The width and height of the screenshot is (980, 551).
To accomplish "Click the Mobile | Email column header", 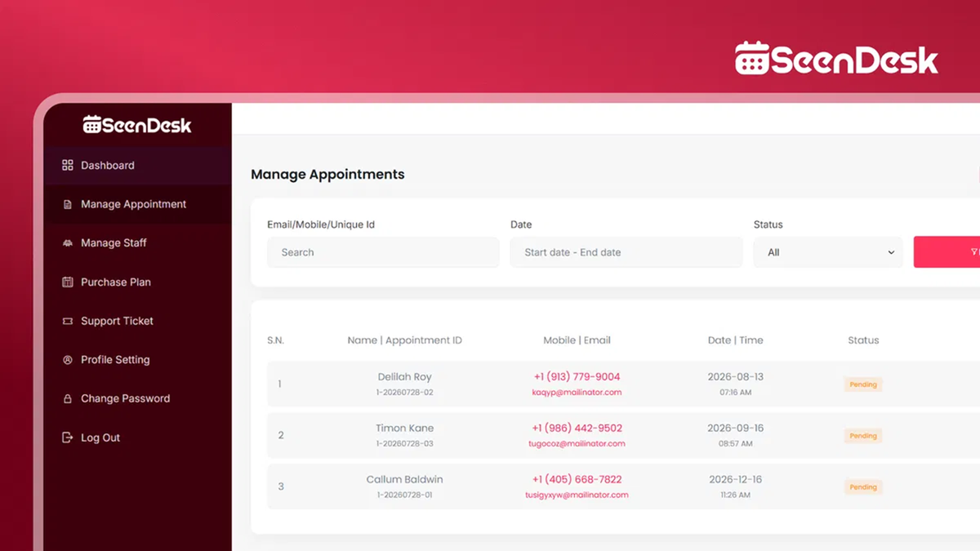I will (577, 340).
